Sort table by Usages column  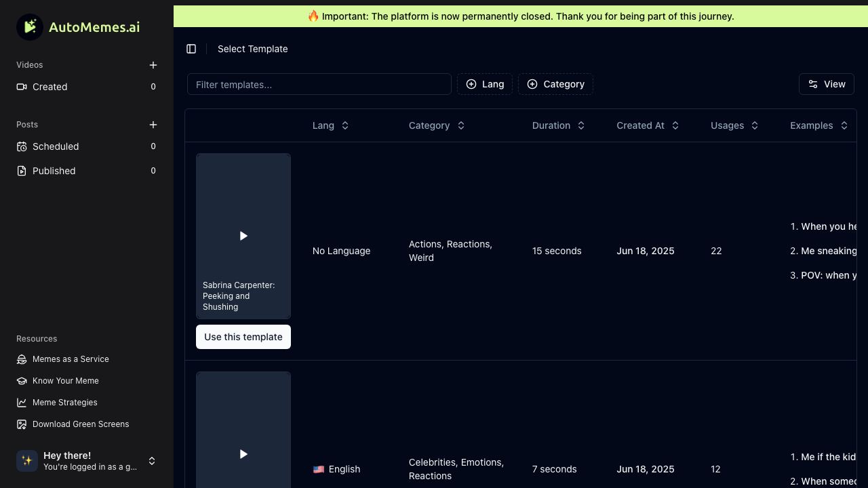734,125
